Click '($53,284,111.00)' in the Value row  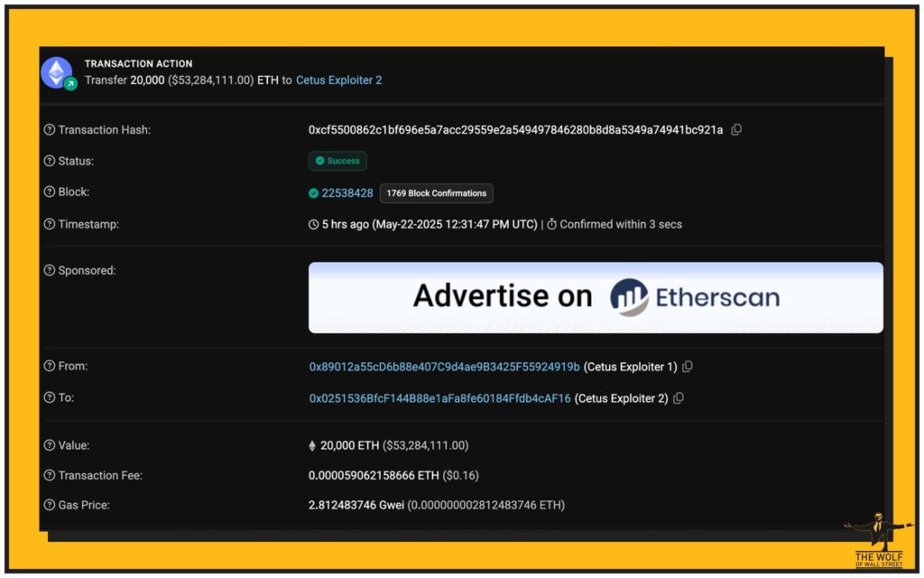tap(426, 446)
